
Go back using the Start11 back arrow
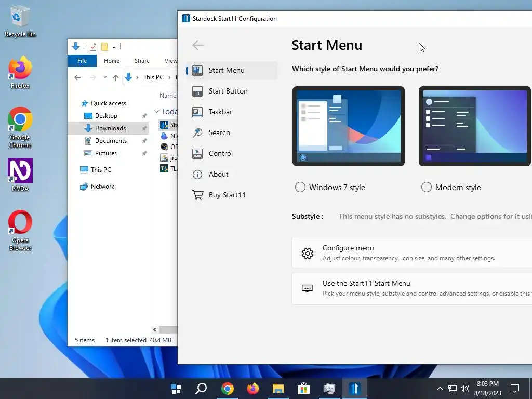click(198, 45)
